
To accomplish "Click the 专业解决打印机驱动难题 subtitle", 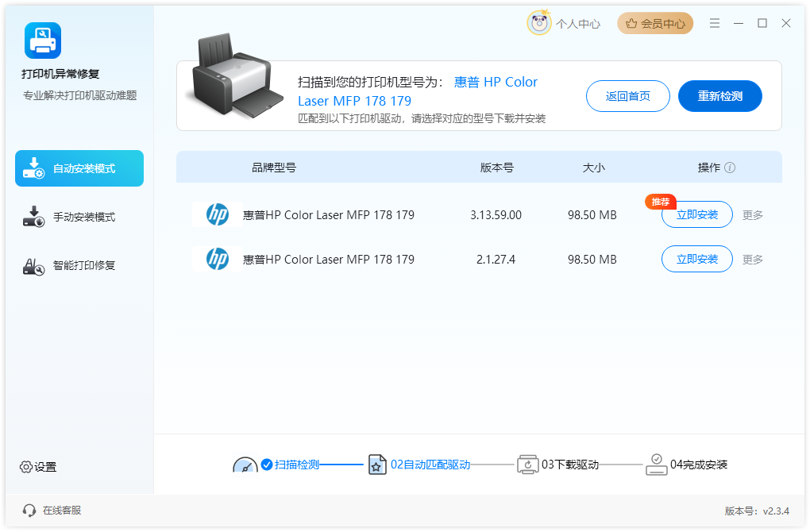I will pyautogui.click(x=79, y=95).
